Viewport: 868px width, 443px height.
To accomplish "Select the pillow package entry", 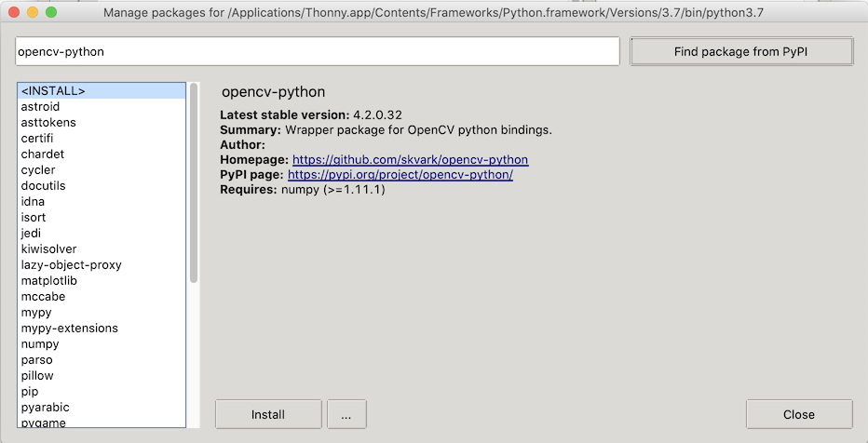I will tap(37, 376).
